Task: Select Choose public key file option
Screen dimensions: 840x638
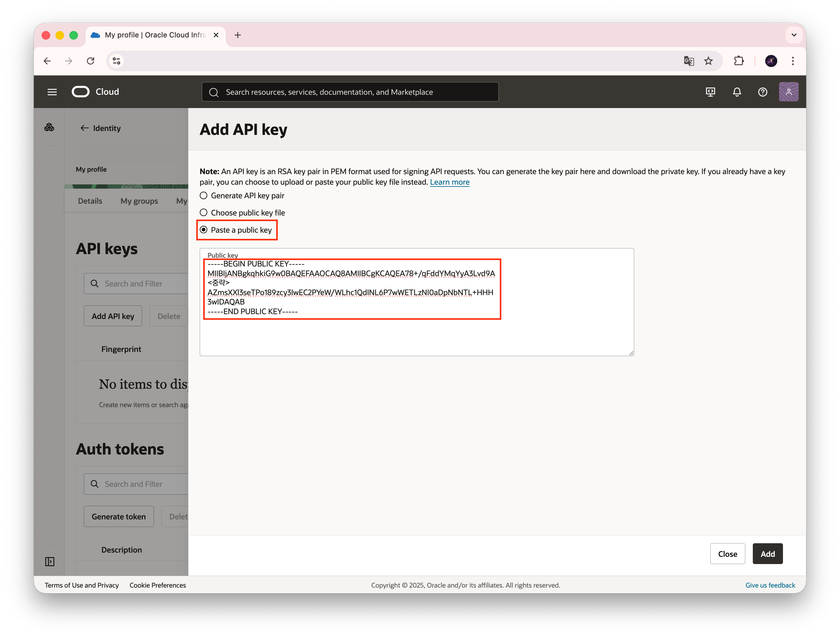Action: click(x=204, y=213)
